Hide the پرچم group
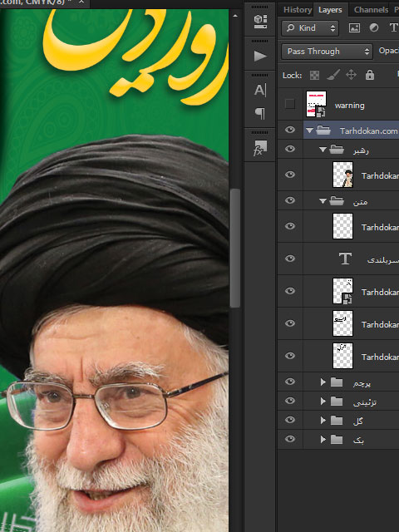 [290, 382]
